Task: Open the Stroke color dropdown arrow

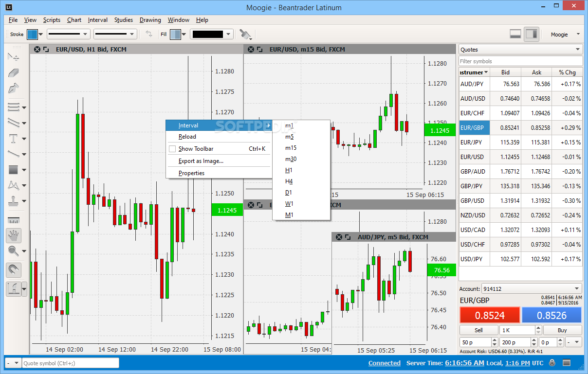Action: [41, 35]
